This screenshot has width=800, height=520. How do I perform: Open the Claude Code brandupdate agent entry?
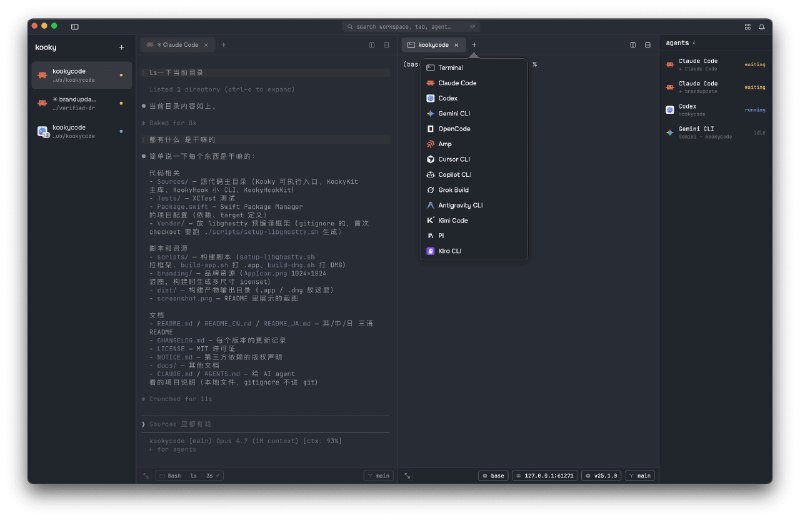(715, 87)
